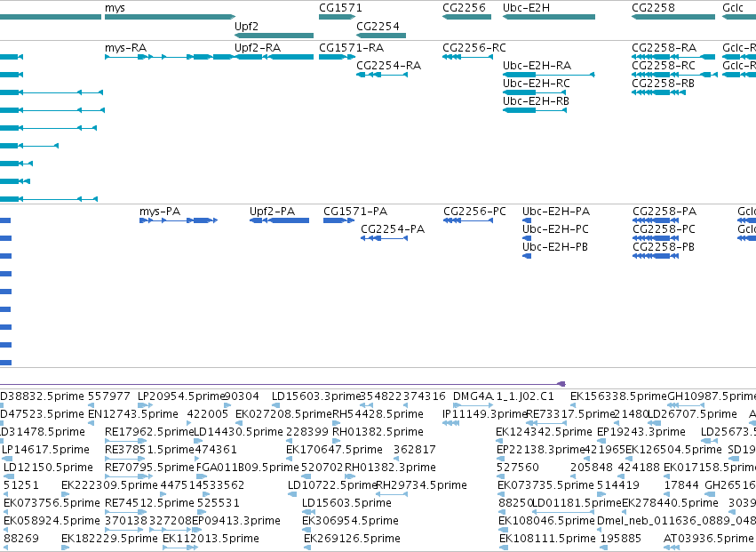
Task: Open EST EK222309.5prime label
Action: (x=109, y=485)
